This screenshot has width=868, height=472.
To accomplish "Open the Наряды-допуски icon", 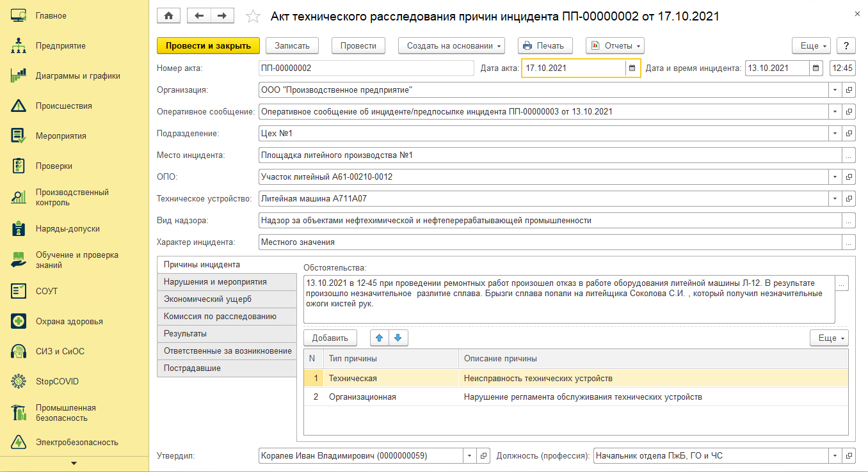I will (x=19, y=228).
